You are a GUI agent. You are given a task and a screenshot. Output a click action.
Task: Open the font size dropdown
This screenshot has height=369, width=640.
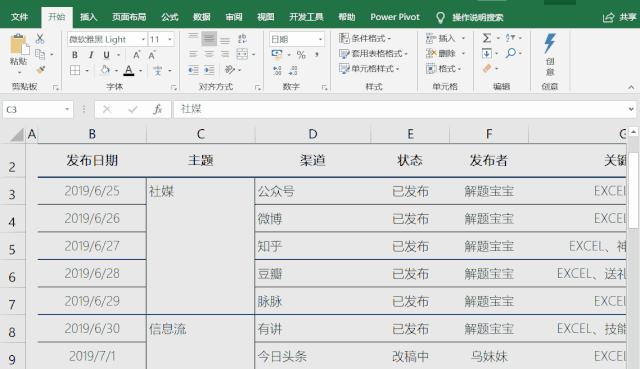coord(170,39)
